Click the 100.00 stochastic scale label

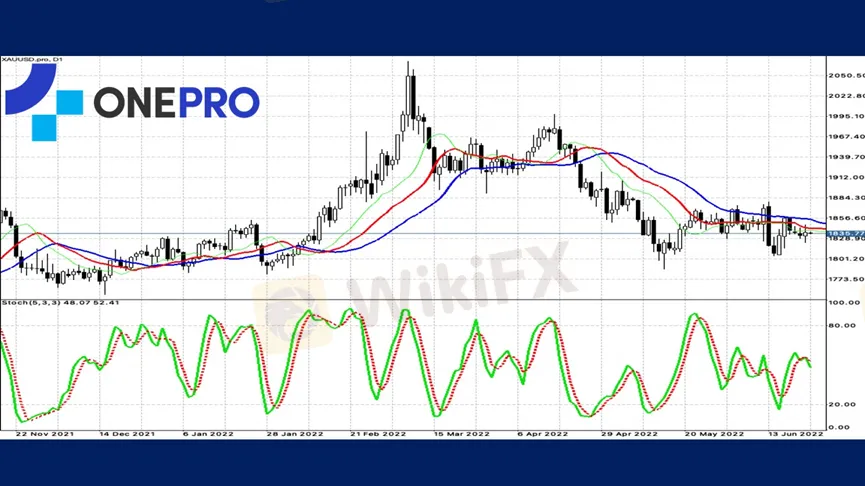[x=844, y=302]
